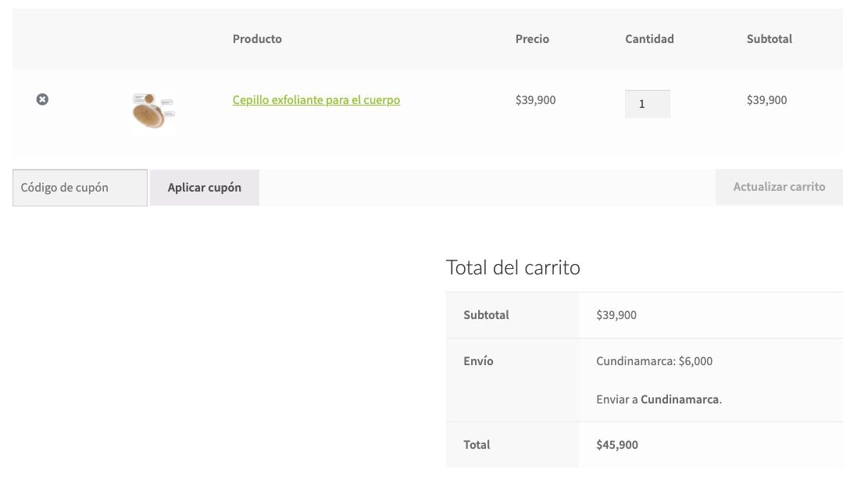Open the brush product thumbnail image

point(153,113)
